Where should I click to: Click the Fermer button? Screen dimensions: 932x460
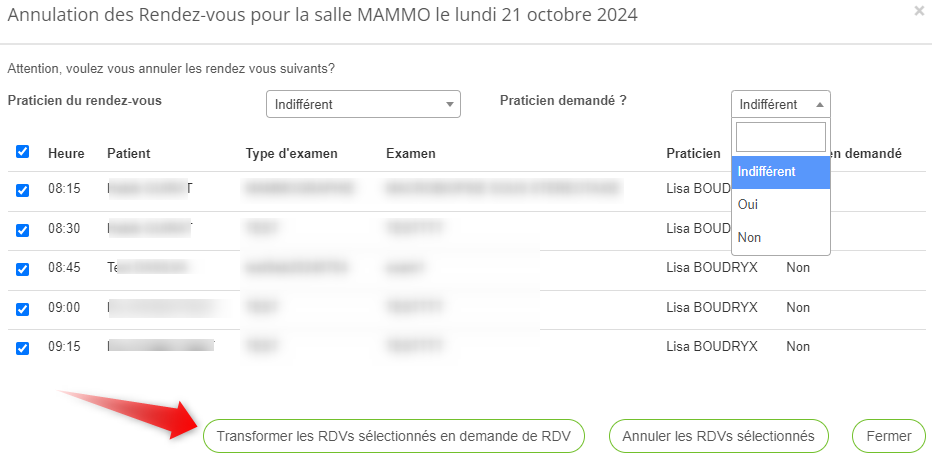coord(888,436)
